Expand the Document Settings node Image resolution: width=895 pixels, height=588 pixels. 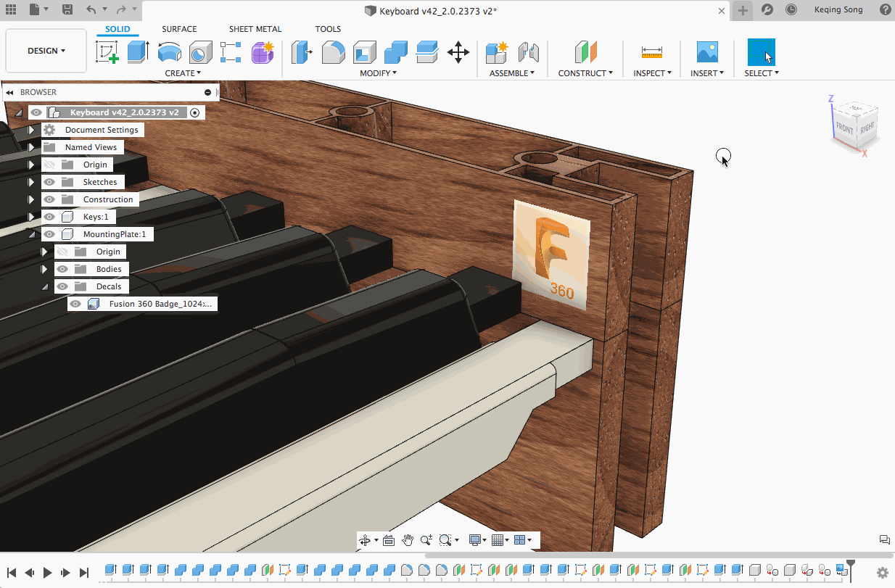pyautogui.click(x=31, y=130)
